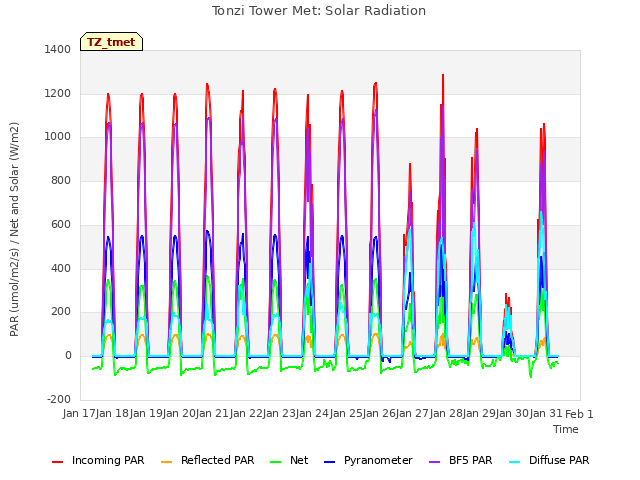Click the blue Pyranometer legend swatch
The width and height of the screenshot is (640, 480).
(330, 462)
